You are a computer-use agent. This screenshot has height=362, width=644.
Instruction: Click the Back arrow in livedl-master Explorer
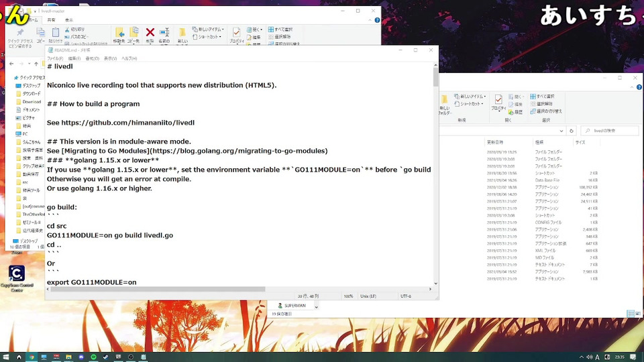pos(11,64)
